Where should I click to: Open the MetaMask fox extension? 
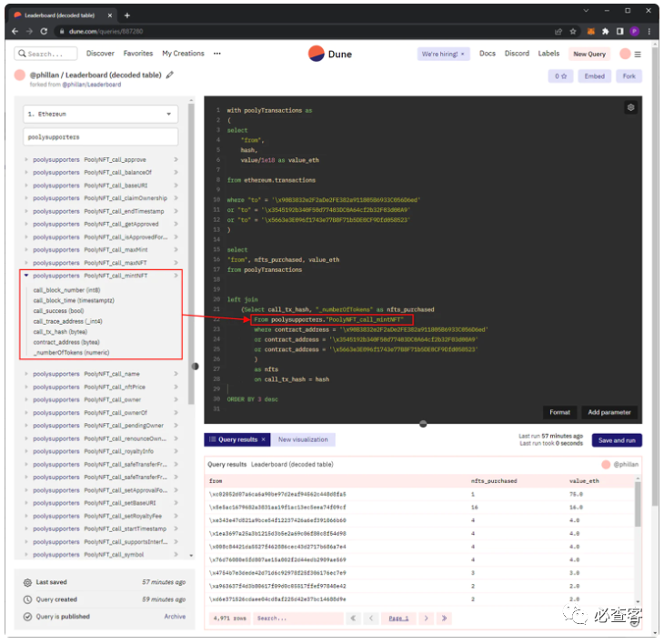(590, 31)
